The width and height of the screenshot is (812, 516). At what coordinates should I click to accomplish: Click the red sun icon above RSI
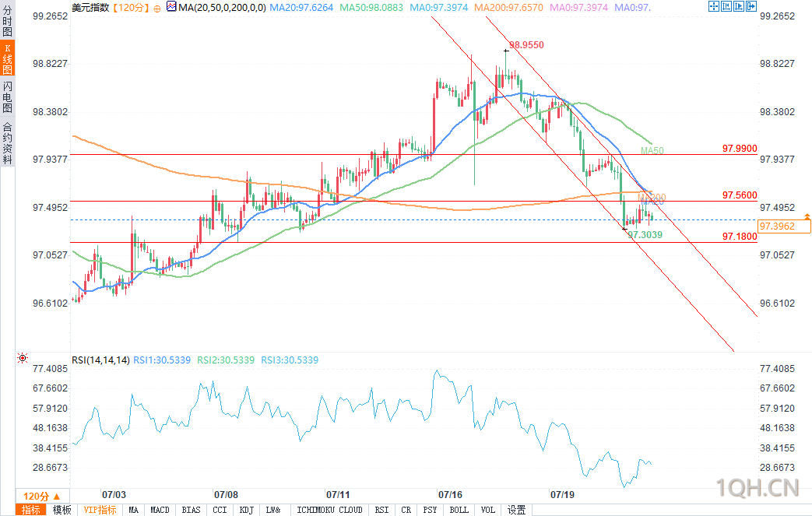(x=22, y=359)
